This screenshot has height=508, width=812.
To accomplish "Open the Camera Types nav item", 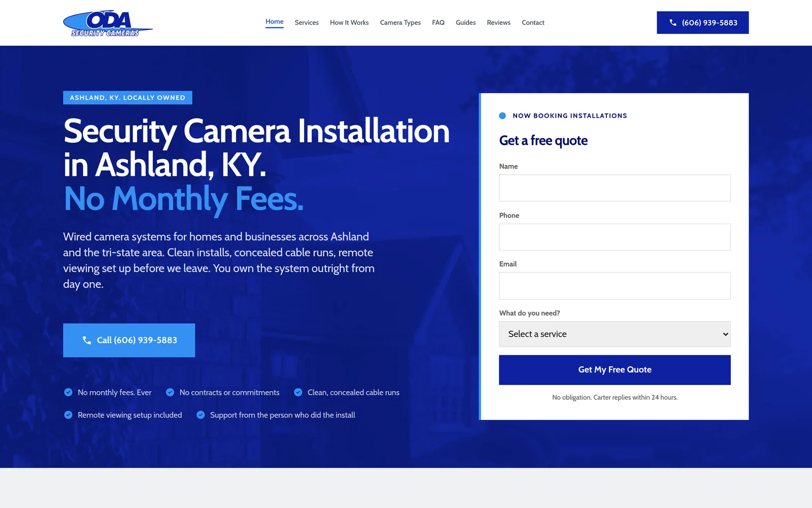I will [x=400, y=23].
